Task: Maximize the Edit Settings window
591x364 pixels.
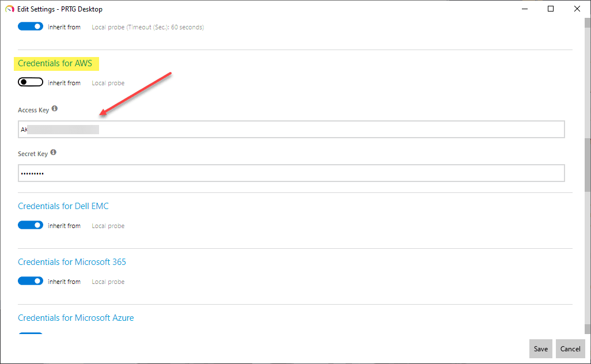Action: coord(551,9)
